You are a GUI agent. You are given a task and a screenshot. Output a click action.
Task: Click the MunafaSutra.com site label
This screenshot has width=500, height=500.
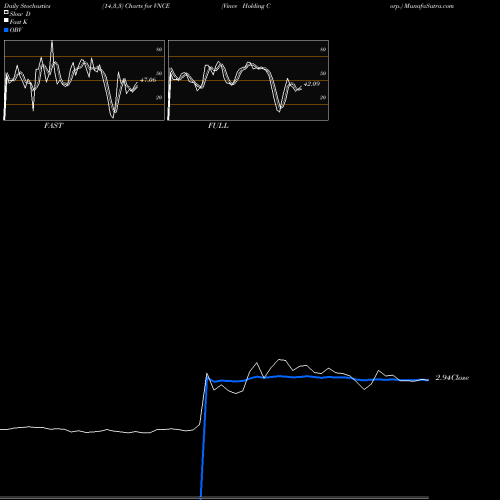pos(429,6)
